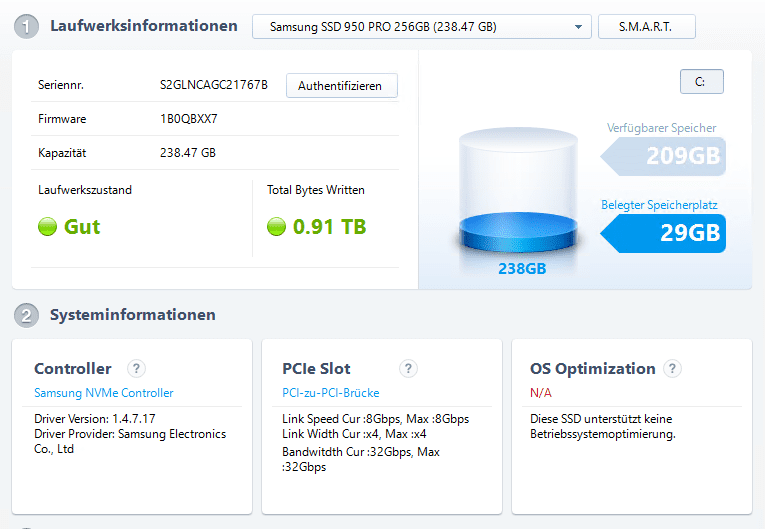Click the Controller help question mark icon
This screenshot has height=529, width=765.
(x=136, y=368)
